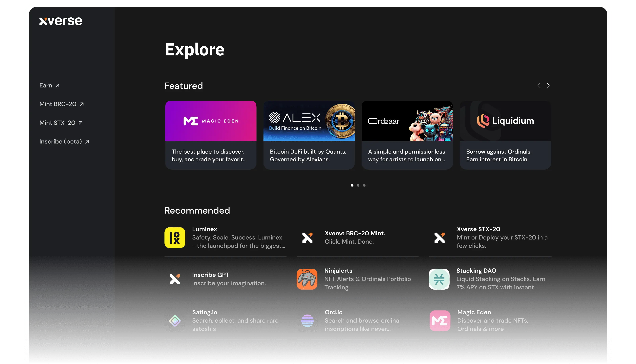This screenshot has height=364, width=636.
Task: Click the Xverse BRC-20 Mint icon
Action: click(x=307, y=238)
